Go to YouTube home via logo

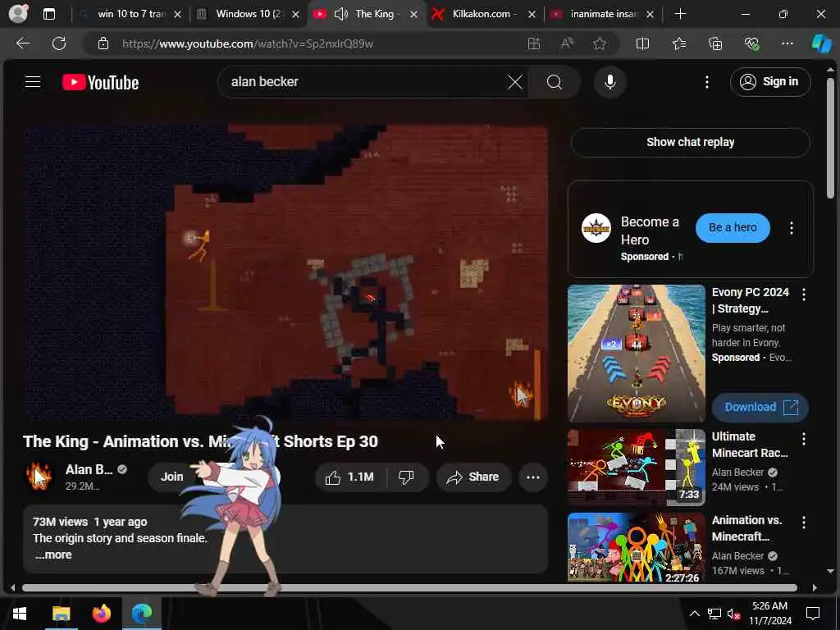(100, 82)
